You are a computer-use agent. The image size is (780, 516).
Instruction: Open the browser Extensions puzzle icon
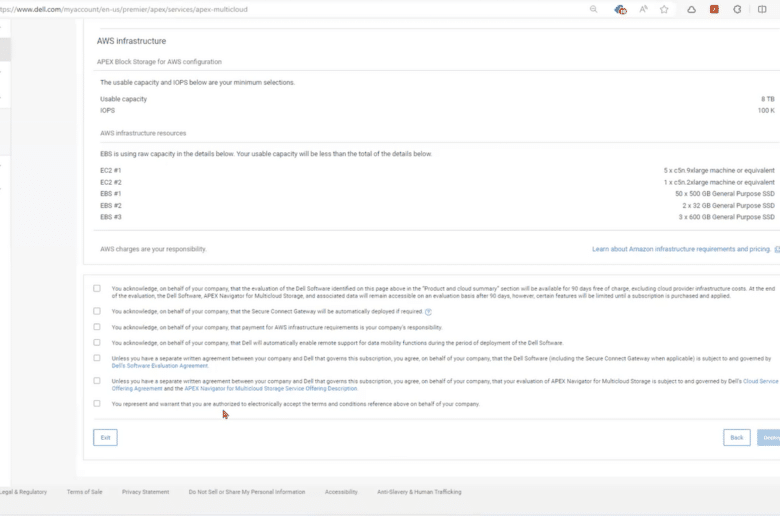(x=737, y=9)
